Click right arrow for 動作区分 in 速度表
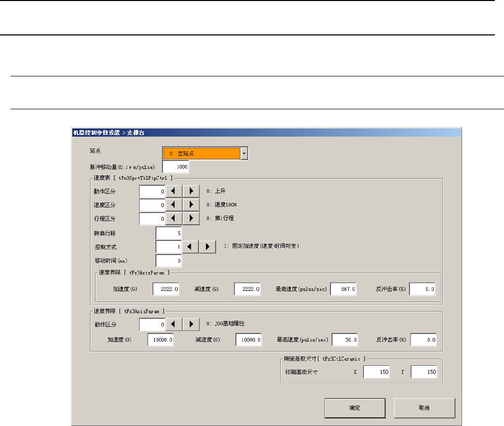504x426 pixels. [191, 192]
